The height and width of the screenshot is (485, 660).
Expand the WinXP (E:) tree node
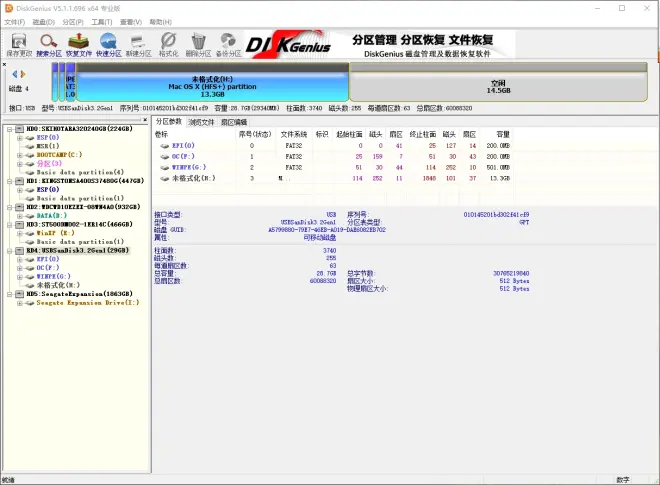coord(19,233)
